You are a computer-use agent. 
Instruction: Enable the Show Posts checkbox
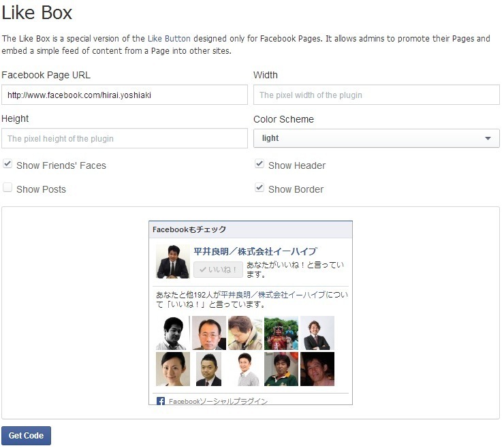7,187
